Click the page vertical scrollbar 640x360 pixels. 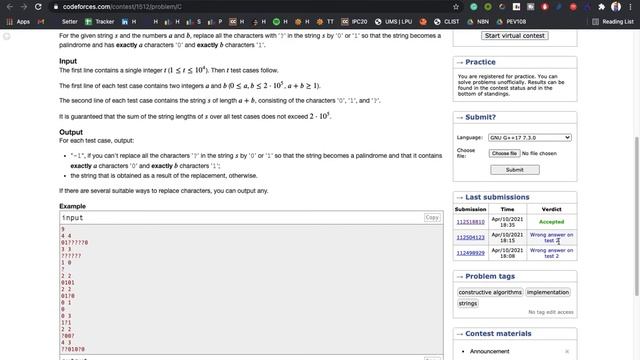click(x=637, y=216)
